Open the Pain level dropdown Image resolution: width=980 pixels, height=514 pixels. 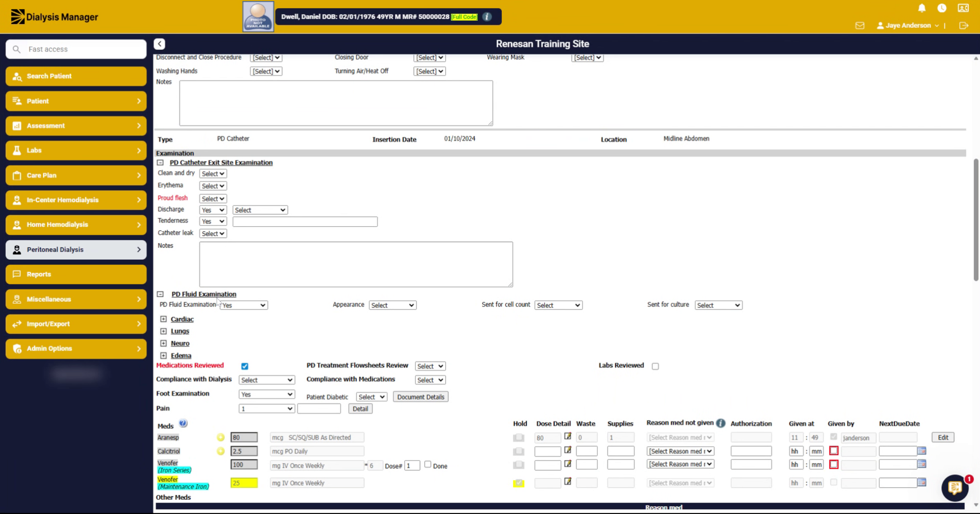(267, 408)
